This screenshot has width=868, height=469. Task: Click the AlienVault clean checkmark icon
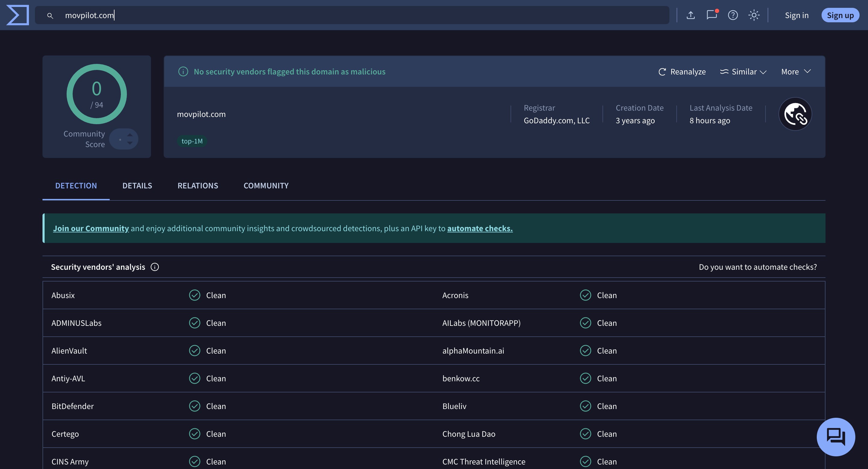194,351
